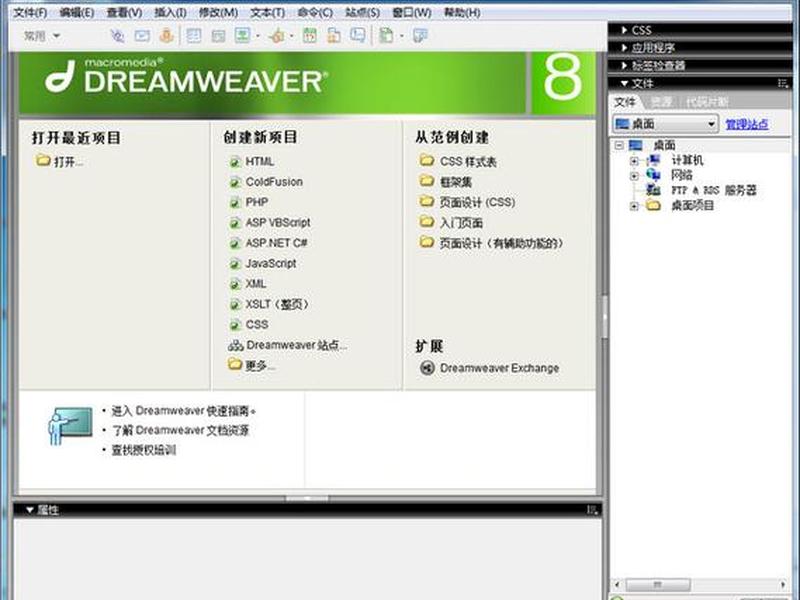Open the 查看(V) menu

[x=124, y=13]
